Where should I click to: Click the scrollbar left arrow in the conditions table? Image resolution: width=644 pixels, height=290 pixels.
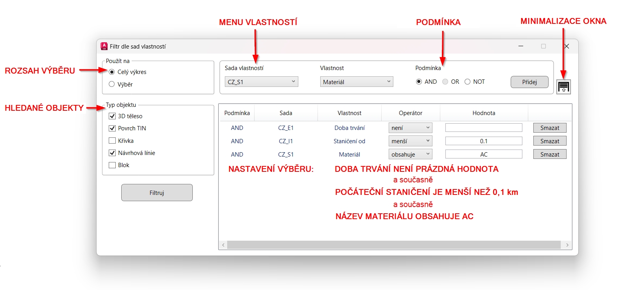(x=223, y=245)
